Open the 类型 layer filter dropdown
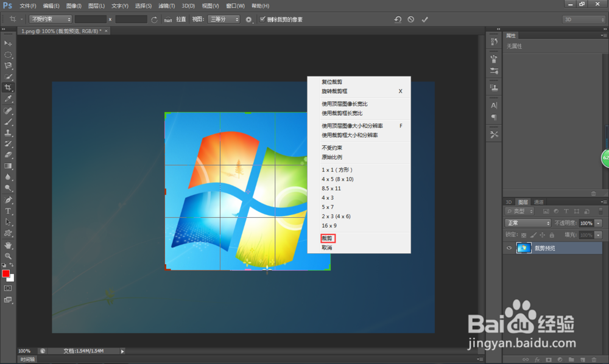The height and width of the screenshot is (364, 609). click(520, 211)
